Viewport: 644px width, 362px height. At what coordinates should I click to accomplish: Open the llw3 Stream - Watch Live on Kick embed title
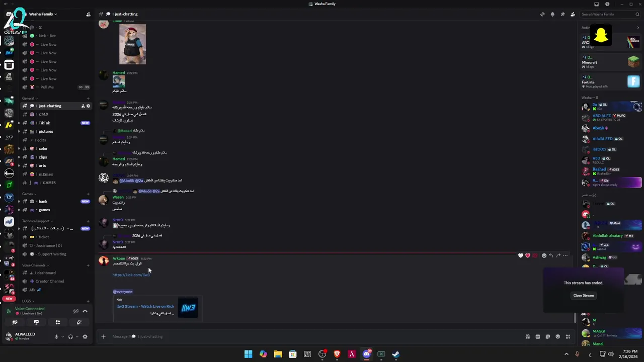click(145, 306)
